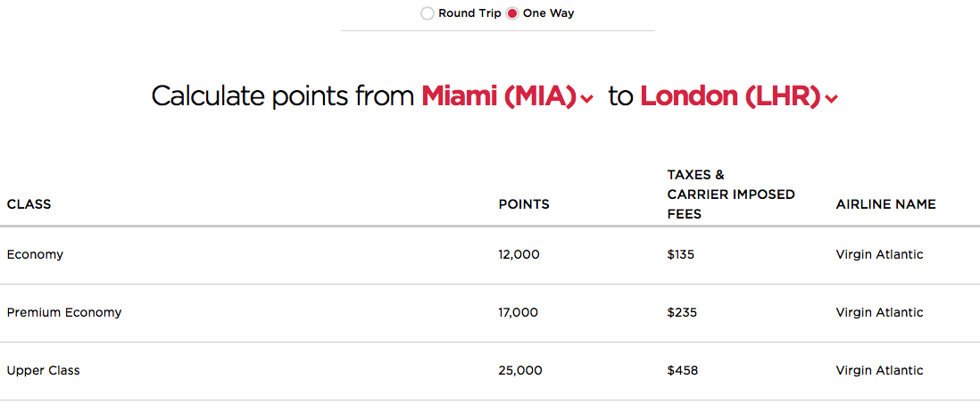The image size is (980, 413).
Task: Select the Round Trip radio button
Action: (428, 13)
